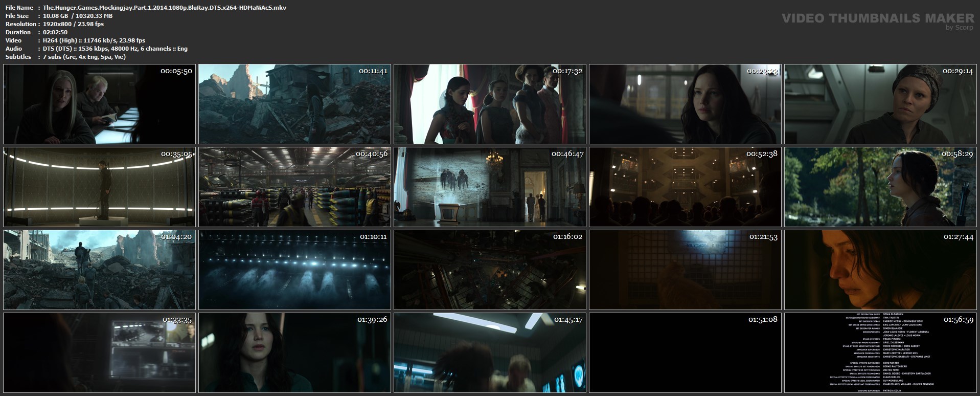Open the thumbnail stamped 00:35:05
The width and height of the screenshot is (980, 396).
point(99,187)
